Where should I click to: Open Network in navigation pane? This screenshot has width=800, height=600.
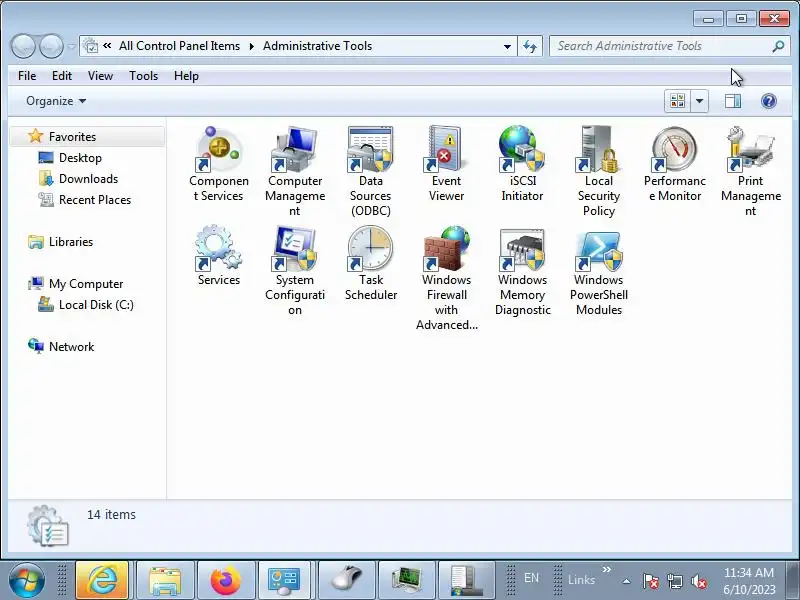point(71,346)
